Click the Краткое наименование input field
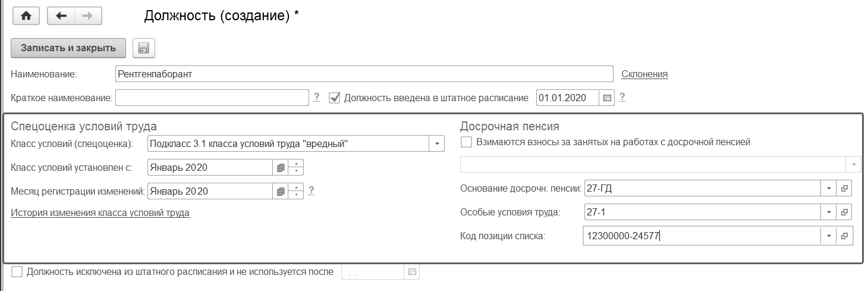This screenshot has width=868, height=291. (x=212, y=98)
